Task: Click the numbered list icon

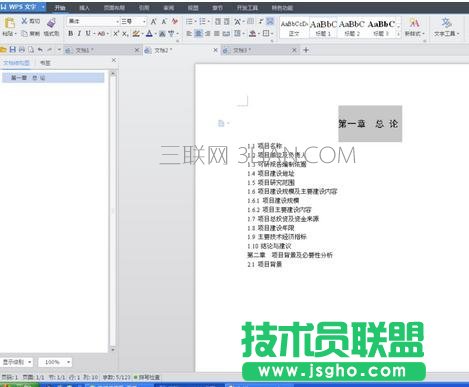Action: pos(202,22)
